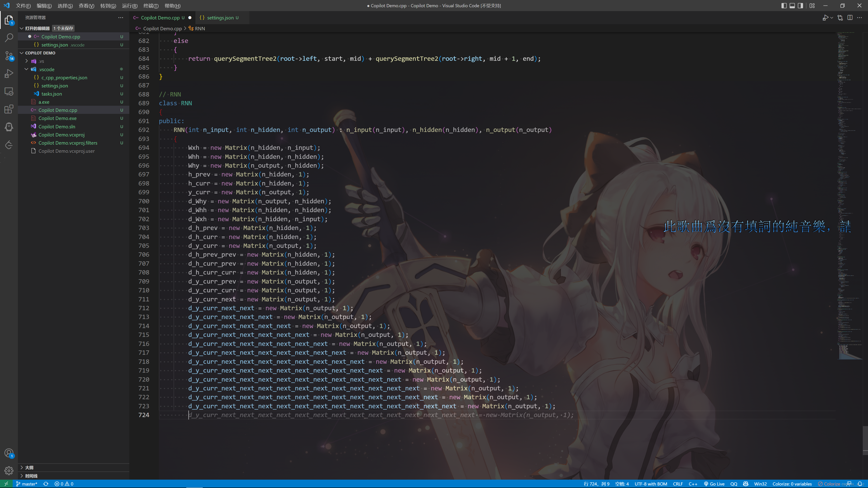Open the Accounts menu icon
The width and height of the screenshot is (868, 488).
click(9, 453)
